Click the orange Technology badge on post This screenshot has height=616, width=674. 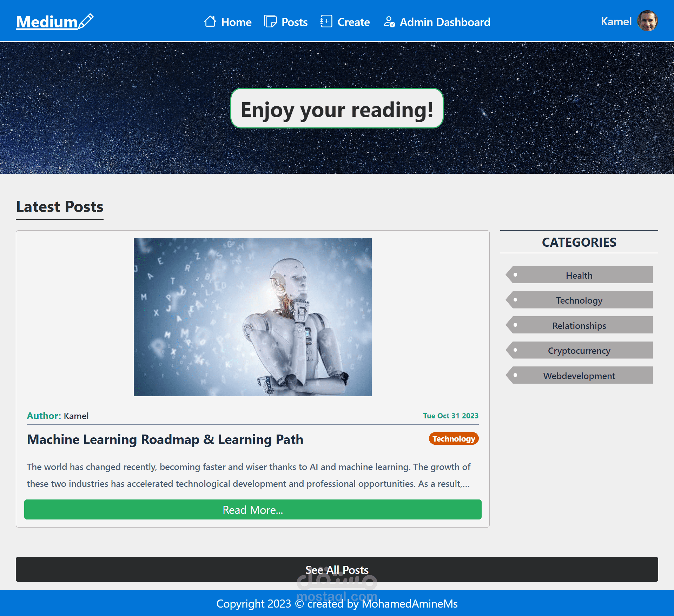454,438
